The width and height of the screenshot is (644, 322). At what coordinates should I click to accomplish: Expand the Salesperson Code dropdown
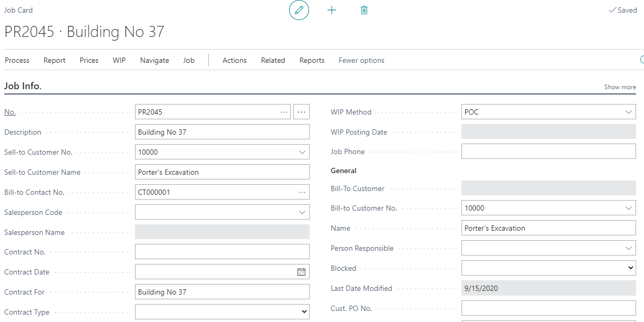pos(302,212)
